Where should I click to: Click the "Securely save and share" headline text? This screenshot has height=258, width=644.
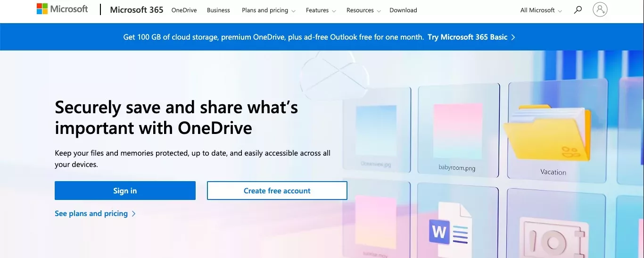pos(176,118)
